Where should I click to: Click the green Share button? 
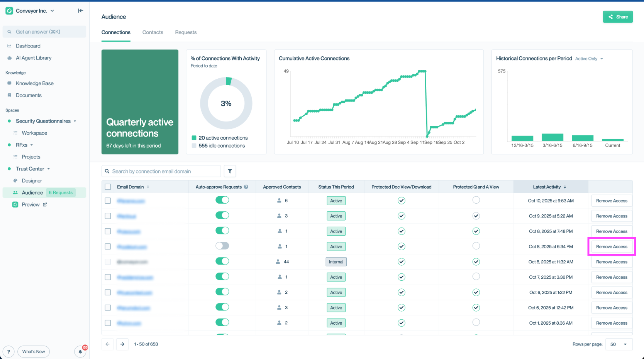[617, 17]
